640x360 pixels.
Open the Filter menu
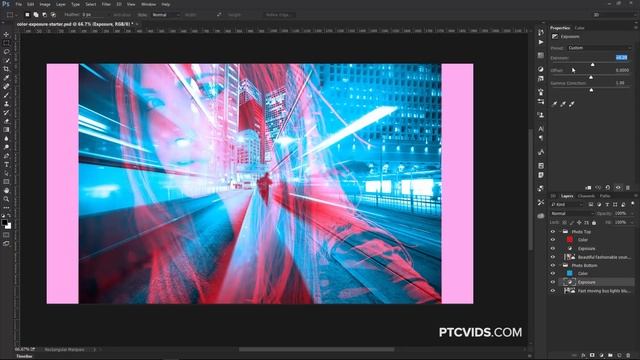(106, 4)
